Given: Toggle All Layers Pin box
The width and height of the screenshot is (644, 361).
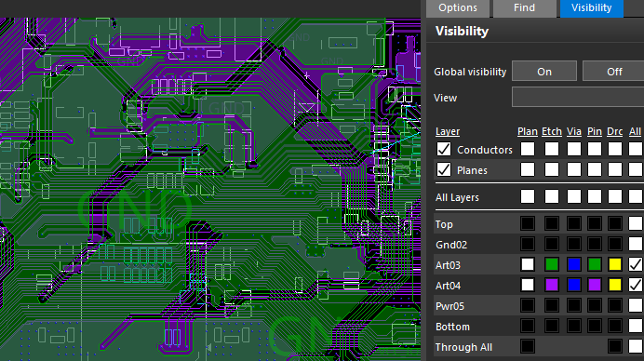Looking at the screenshot, I should click(595, 196).
